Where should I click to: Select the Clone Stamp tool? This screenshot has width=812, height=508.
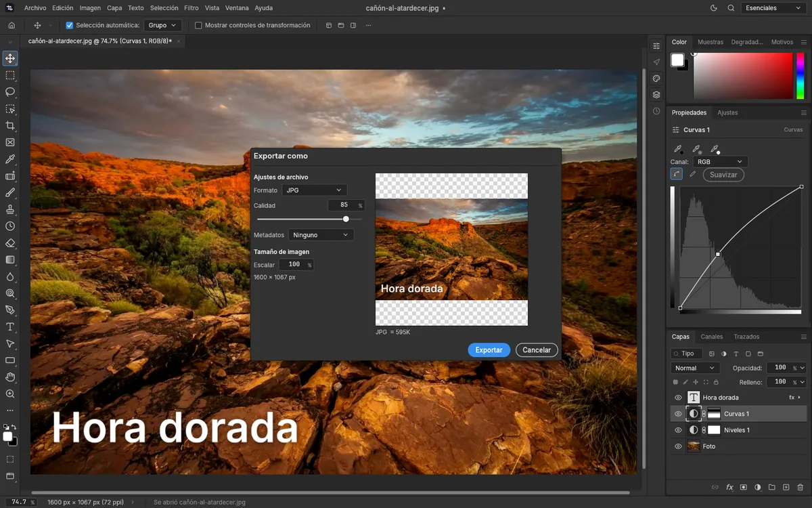10,209
